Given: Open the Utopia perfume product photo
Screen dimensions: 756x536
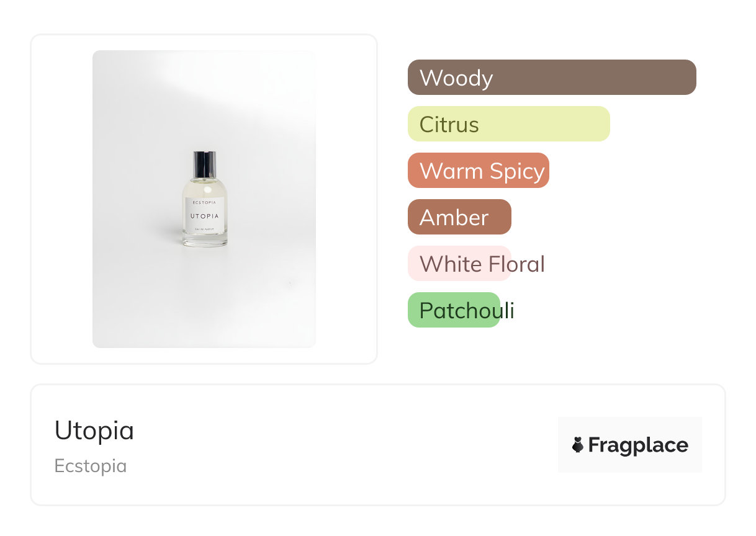Looking at the screenshot, I should [204, 199].
